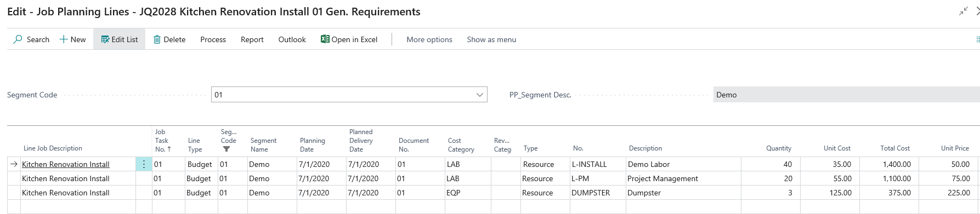The width and height of the screenshot is (980, 214).
Task: Select the L-PM resource number cell
Action: point(598,178)
